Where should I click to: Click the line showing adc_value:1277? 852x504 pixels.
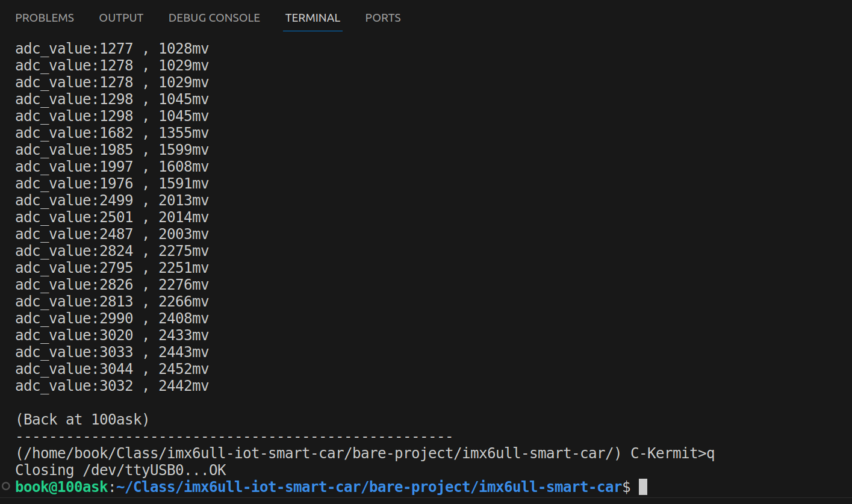(112, 49)
